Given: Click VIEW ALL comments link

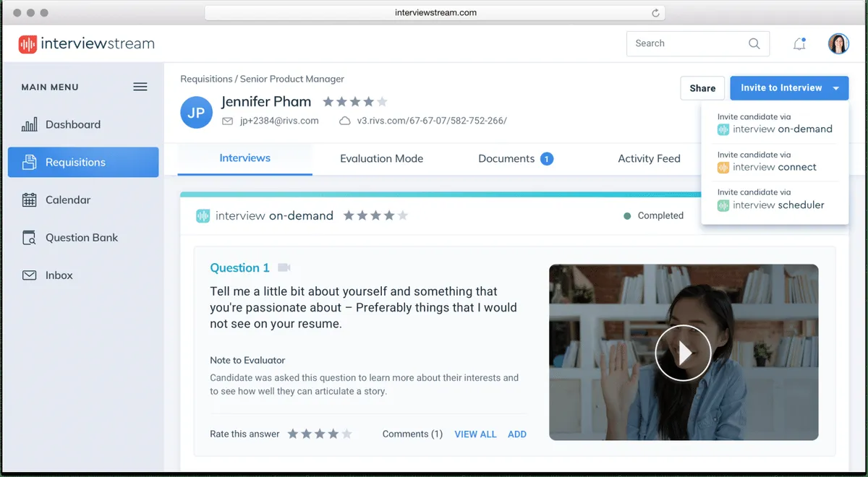Looking at the screenshot, I should (475, 434).
